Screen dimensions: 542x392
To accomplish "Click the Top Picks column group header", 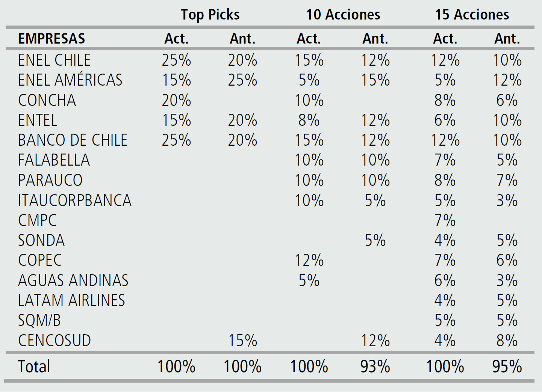I will pyautogui.click(x=210, y=15).
